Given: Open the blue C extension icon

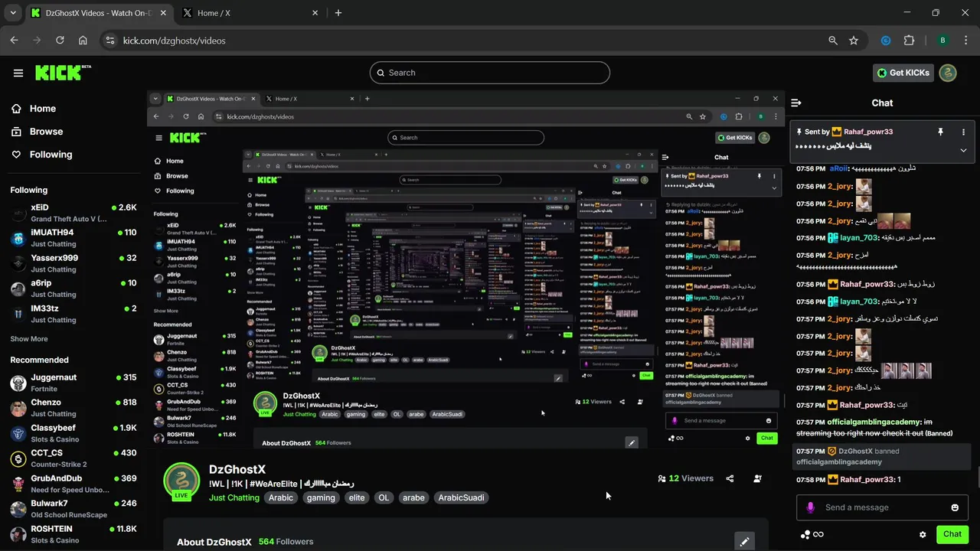Looking at the screenshot, I should (x=886, y=41).
